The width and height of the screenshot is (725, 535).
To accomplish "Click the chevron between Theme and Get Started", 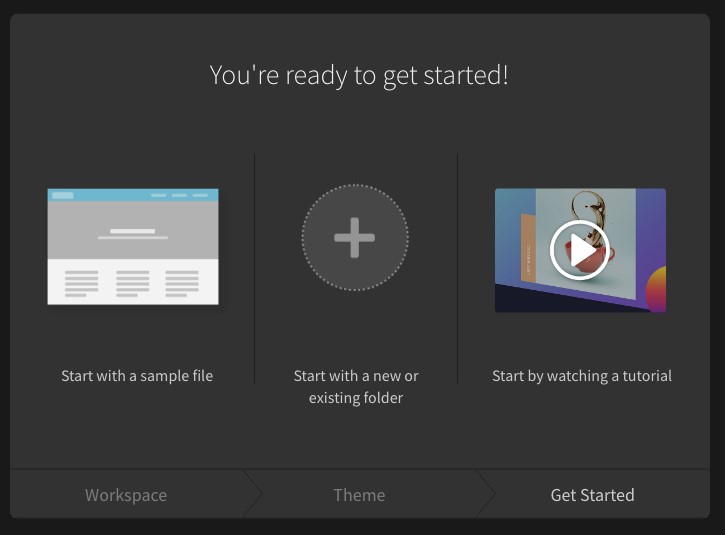I will [x=486, y=494].
